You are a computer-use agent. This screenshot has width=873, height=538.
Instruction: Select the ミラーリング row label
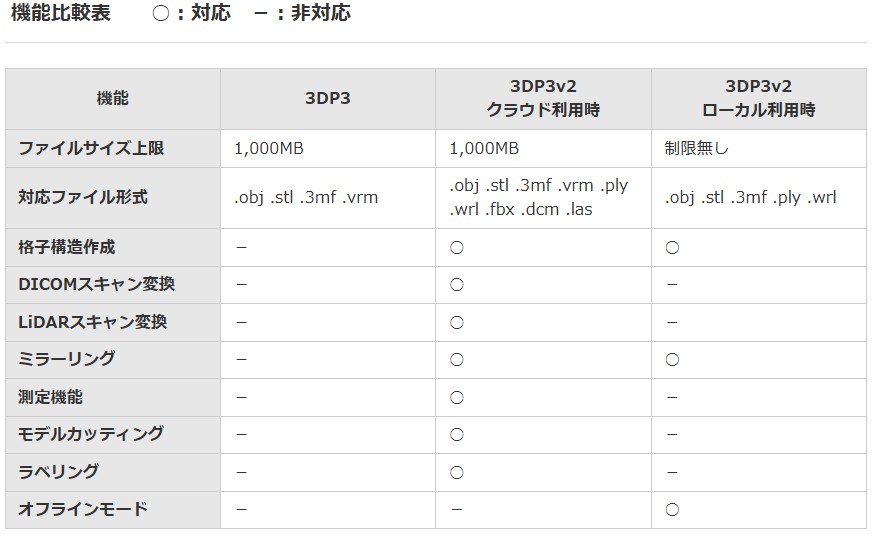67,359
